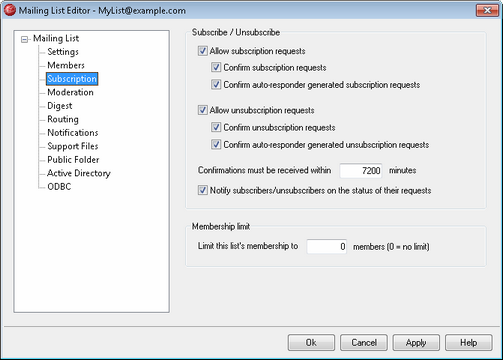Open the Settings tree item

point(63,52)
